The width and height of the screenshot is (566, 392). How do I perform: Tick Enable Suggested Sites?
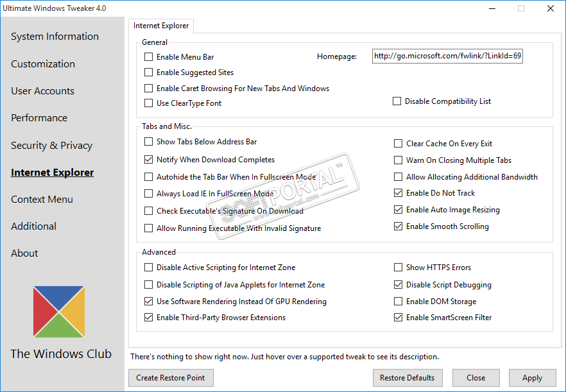point(148,72)
